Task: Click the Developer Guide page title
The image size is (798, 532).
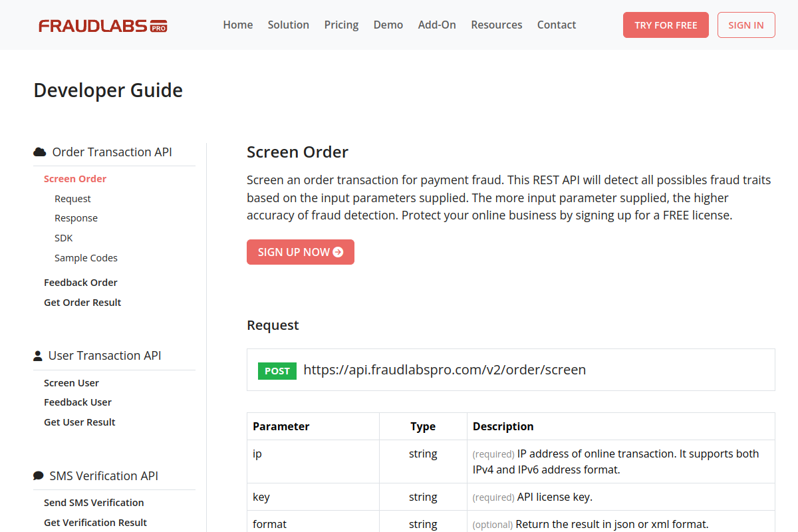Action: [108, 90]
